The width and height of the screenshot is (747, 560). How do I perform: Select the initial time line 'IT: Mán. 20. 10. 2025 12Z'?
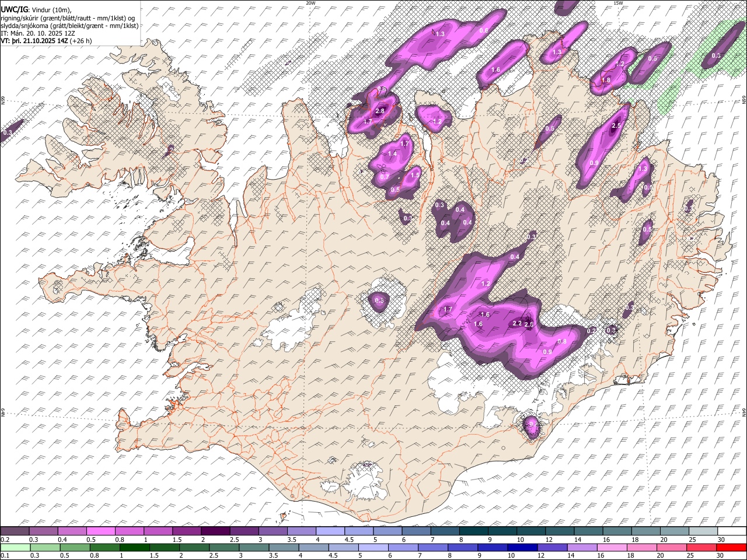[39, 33]
